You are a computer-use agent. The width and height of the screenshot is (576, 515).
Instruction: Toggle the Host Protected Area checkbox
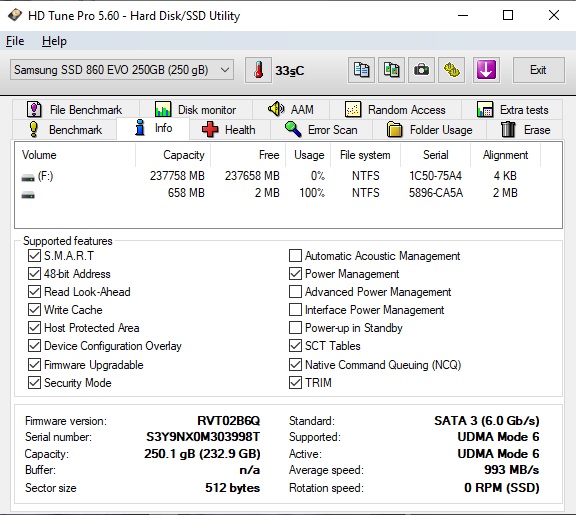[34, 327]
